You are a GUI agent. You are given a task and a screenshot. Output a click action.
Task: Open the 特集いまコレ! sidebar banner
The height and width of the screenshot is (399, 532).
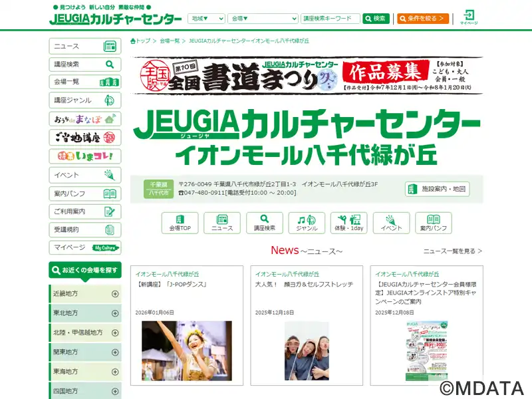85,156
